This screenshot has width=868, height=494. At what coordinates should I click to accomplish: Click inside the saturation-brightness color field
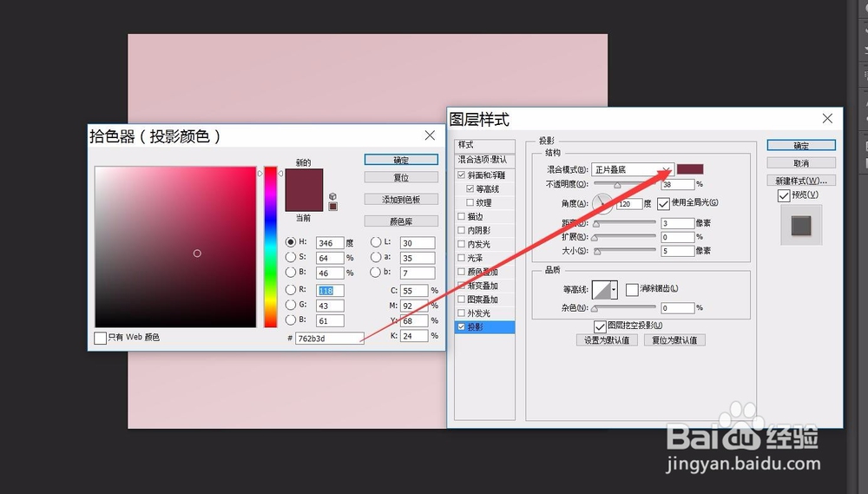click(x=175, y=247)
